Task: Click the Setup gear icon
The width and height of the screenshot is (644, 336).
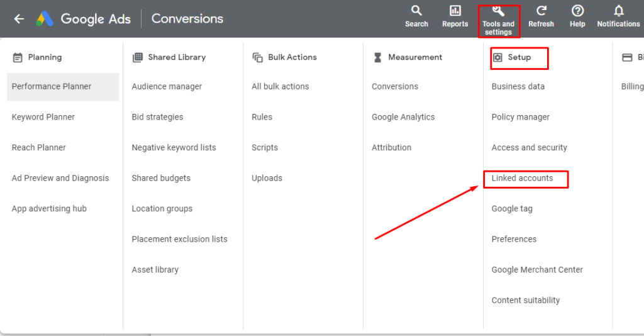Action: [x=497, y=57]
